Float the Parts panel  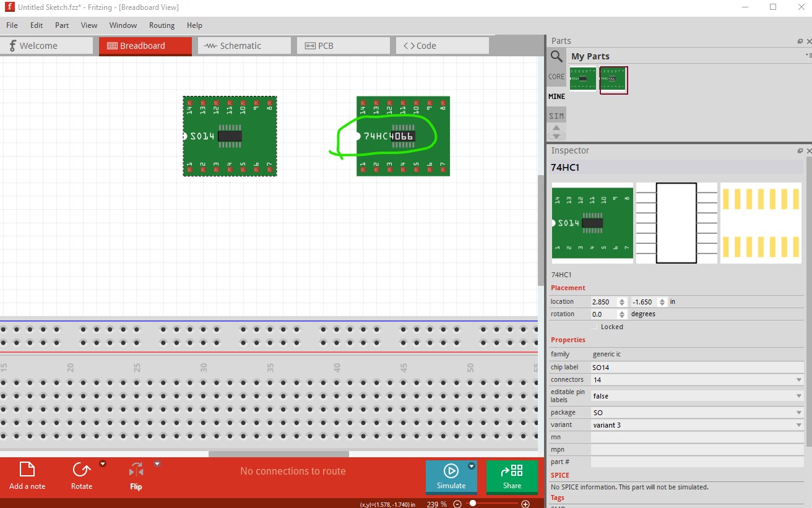(800, 41)
